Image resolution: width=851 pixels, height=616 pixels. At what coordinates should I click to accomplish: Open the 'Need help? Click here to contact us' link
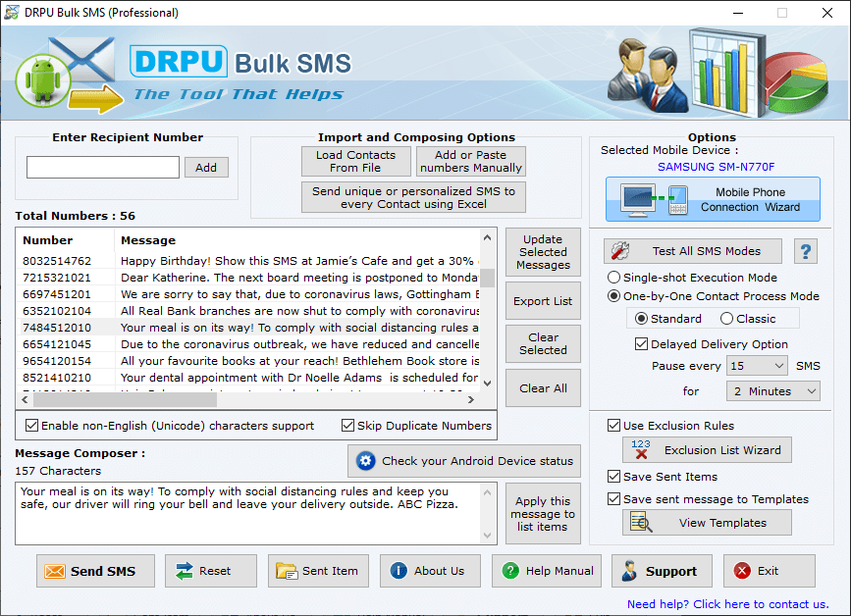[x=727, y=604]
